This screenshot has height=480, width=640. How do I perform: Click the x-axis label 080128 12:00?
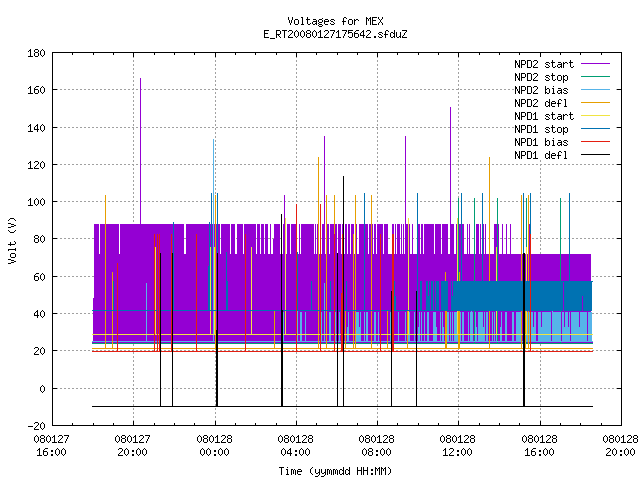[x=458, y=446]
